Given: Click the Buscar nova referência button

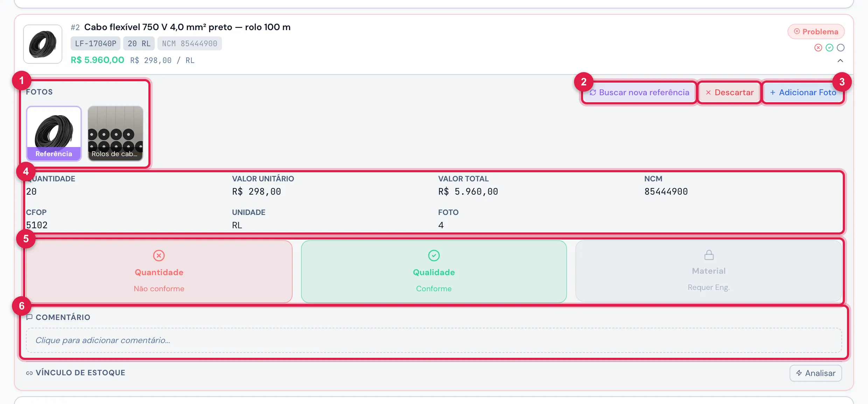Looking at the screenshot, I should coord(639,92).
